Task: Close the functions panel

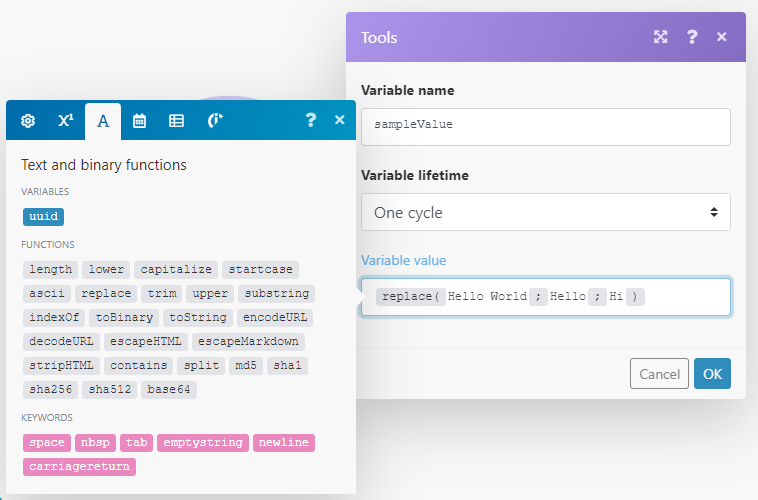Action: [340, 119]
